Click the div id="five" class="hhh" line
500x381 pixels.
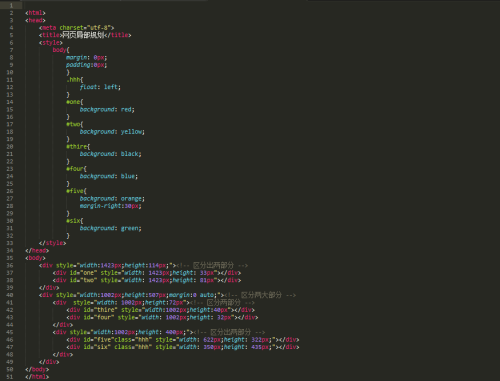click(183, 340)
